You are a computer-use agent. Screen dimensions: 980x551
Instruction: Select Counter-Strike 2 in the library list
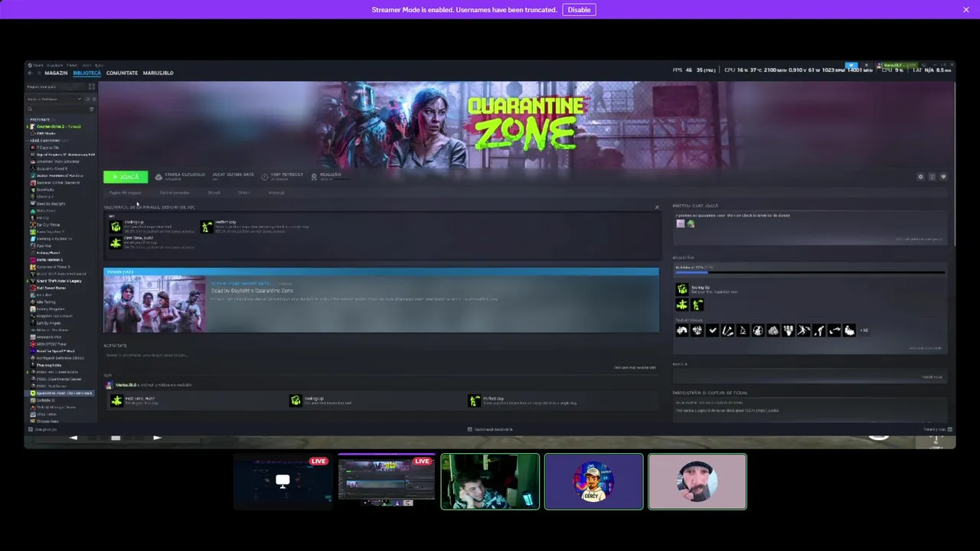click(x=58, y=126)
